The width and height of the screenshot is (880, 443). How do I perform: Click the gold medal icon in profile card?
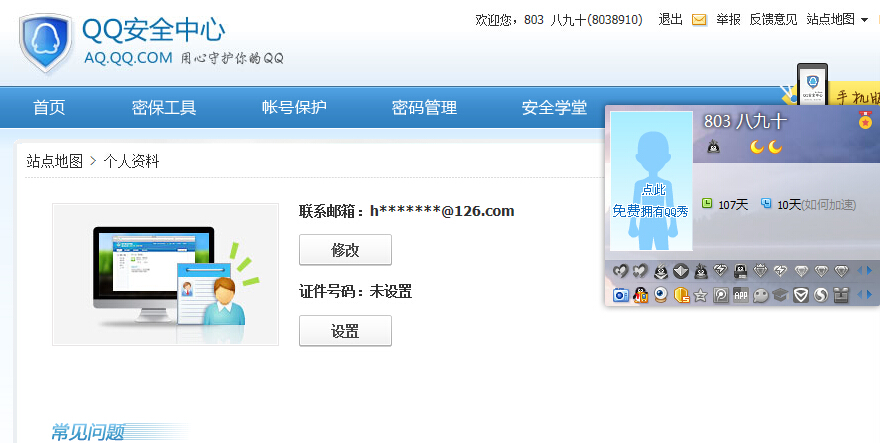(x=865, y=120)
